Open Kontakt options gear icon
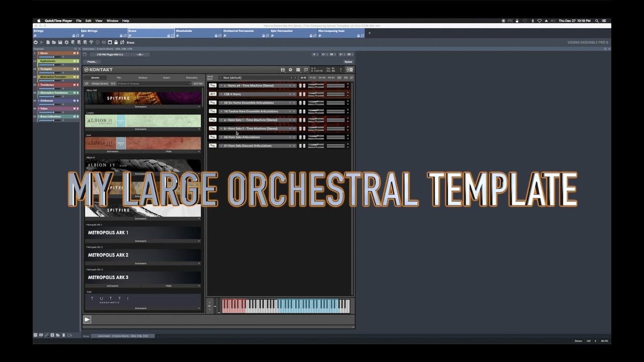Viewport: 644px width, 362px height. coord(290,70)
